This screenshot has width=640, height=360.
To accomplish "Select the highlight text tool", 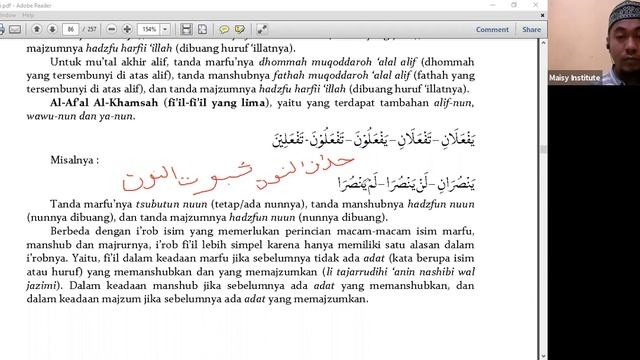I will (240, 29).
